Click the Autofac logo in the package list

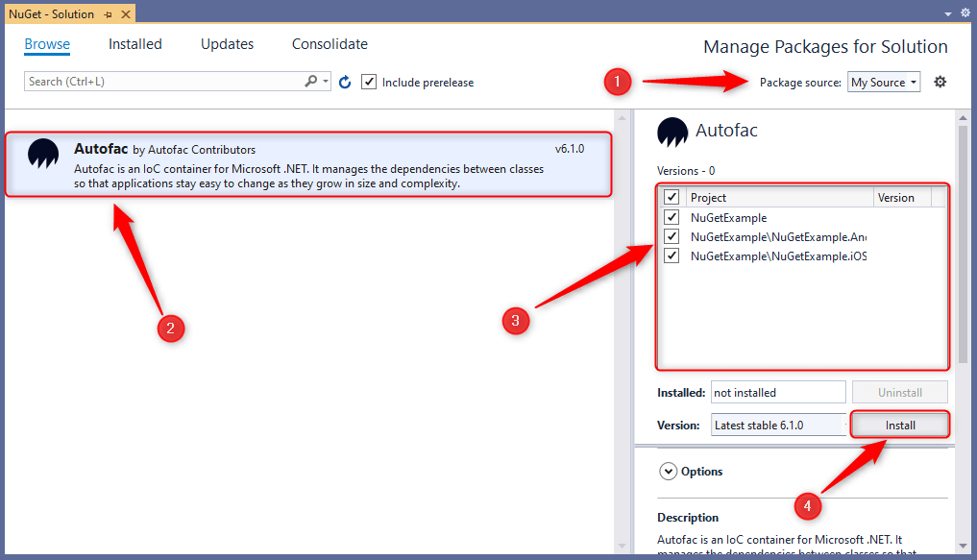click(43, 154)
